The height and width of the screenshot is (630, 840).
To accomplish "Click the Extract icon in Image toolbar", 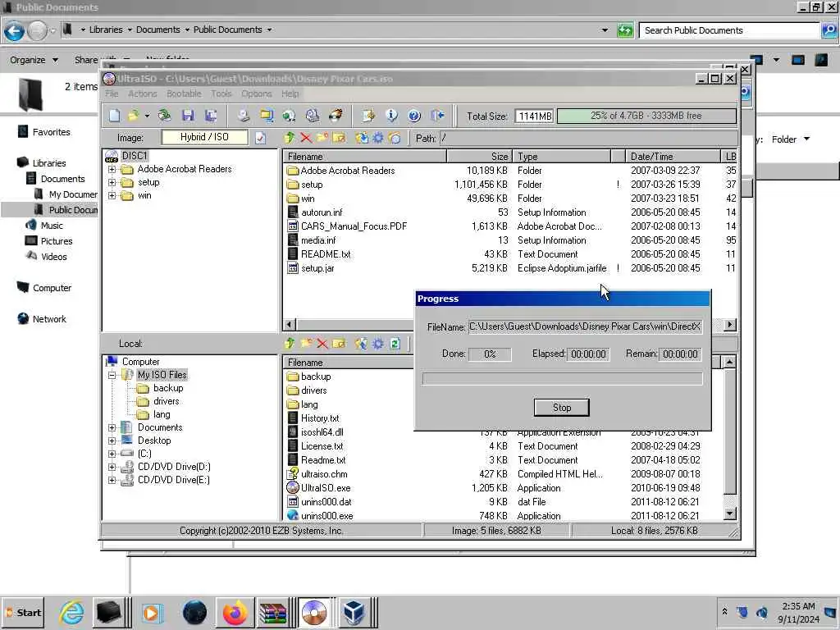I will click(x=362, y=138).
